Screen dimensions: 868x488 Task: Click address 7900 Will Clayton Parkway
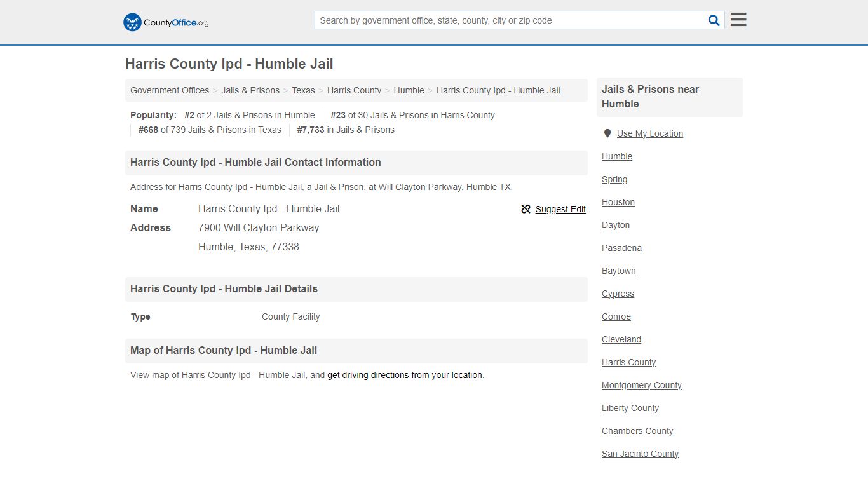tap(259, 227)
